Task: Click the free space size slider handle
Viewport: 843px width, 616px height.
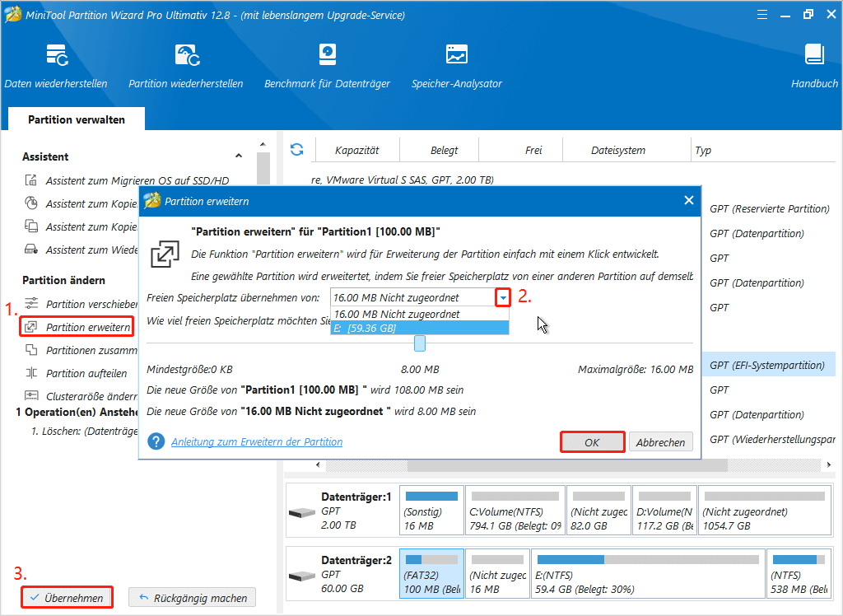Action: (x=420, y=343)
